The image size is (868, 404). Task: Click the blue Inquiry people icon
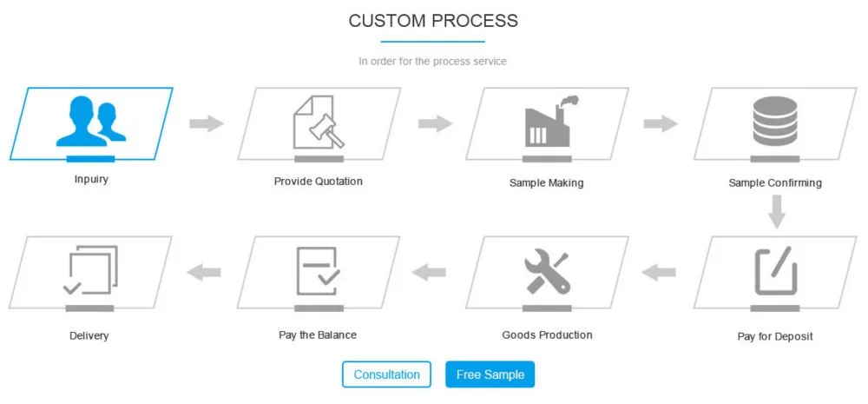click(x=91, y=122)
